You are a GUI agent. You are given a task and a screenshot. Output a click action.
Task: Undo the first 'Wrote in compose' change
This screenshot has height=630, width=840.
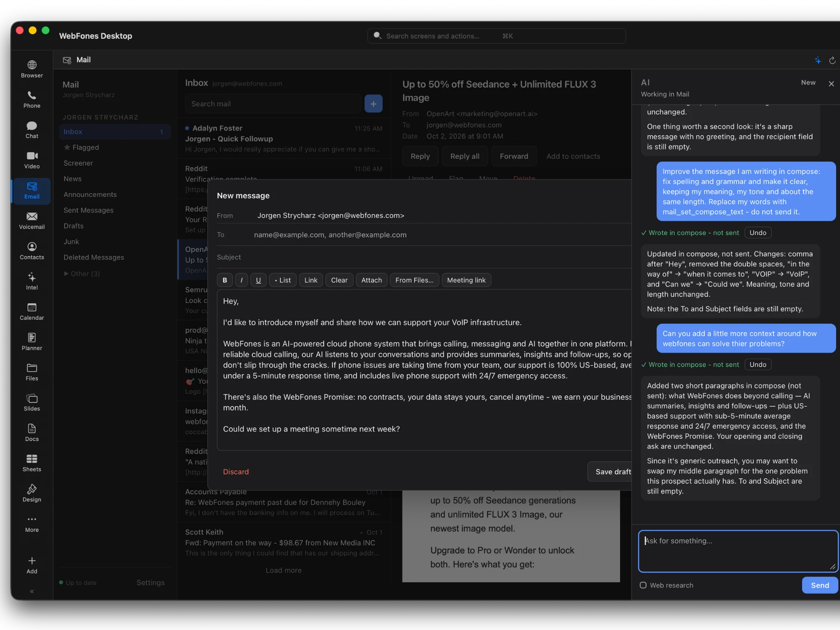coord(758,233)
